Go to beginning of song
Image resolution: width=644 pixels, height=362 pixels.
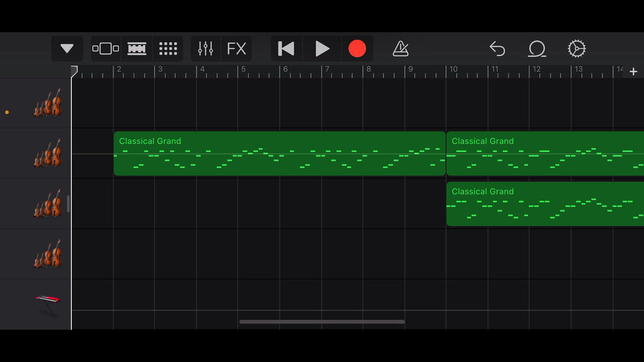pos(286,48)
